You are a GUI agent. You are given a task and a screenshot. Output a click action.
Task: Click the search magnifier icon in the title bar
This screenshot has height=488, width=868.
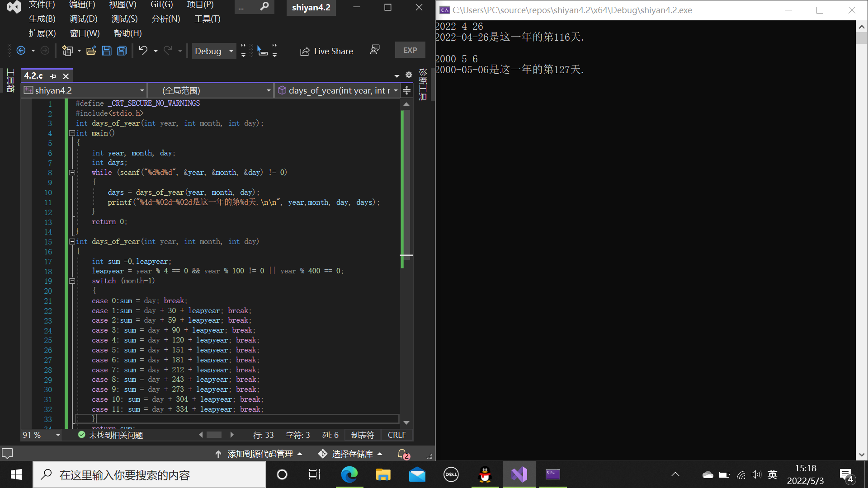tap(264, 7)
